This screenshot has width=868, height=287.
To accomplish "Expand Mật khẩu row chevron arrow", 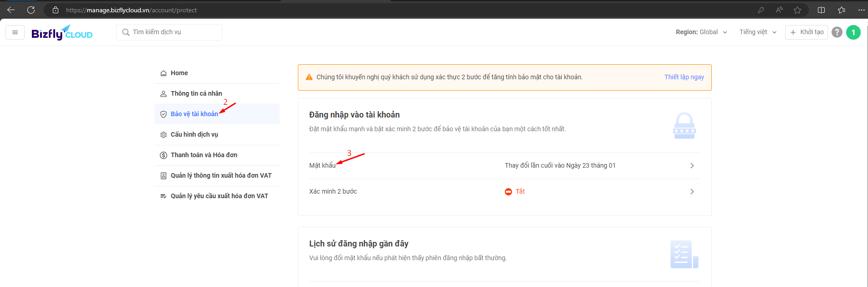I will 692,166.
